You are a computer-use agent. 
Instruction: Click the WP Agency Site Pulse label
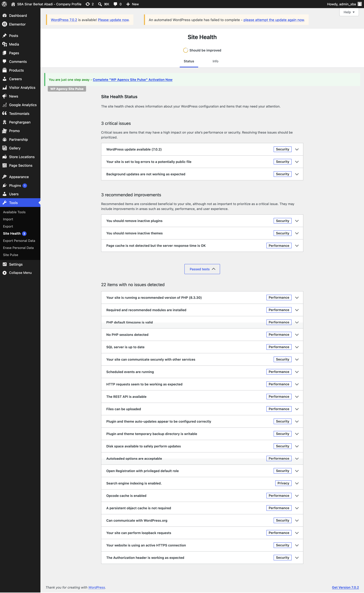point(67,89)
